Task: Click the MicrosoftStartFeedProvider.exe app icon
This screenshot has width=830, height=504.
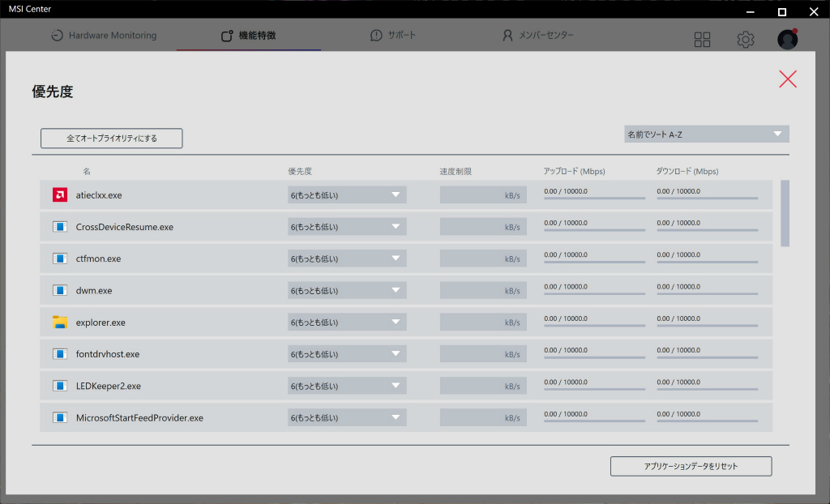Action: (x=60, y=417)
